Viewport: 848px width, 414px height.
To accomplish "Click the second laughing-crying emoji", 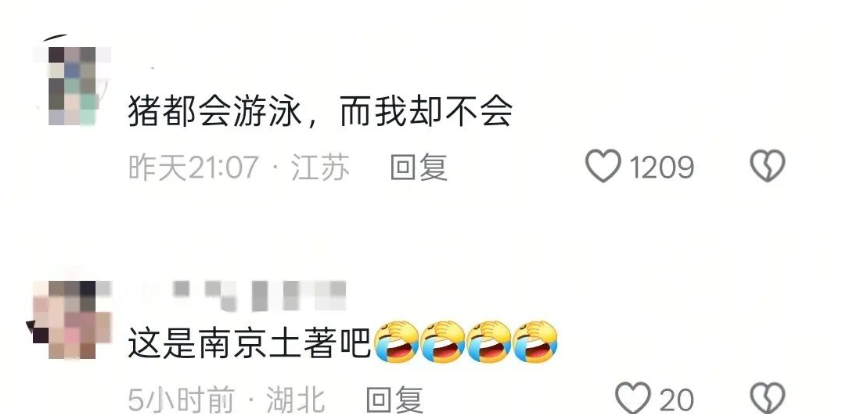I will point(442,342).
